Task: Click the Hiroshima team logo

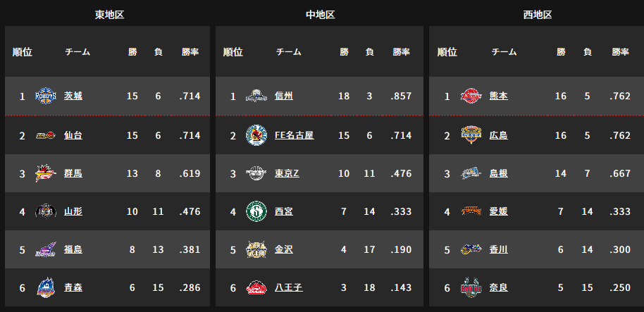Action: 471,135
